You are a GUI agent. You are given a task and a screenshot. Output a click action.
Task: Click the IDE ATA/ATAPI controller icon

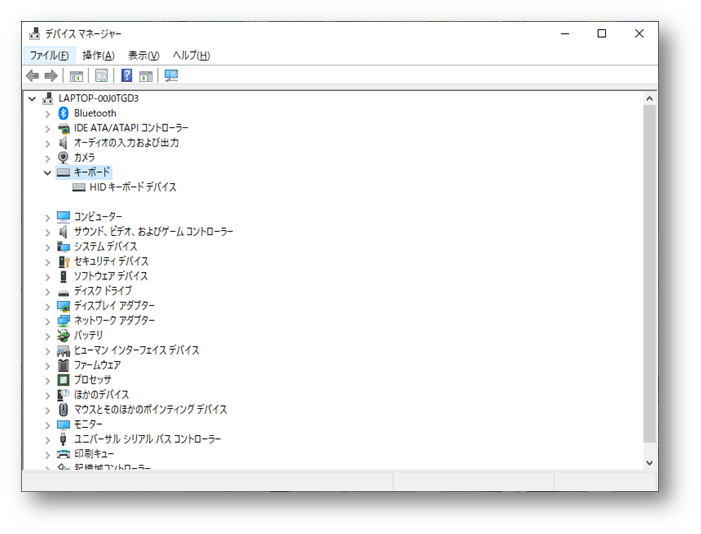[63, 128]
